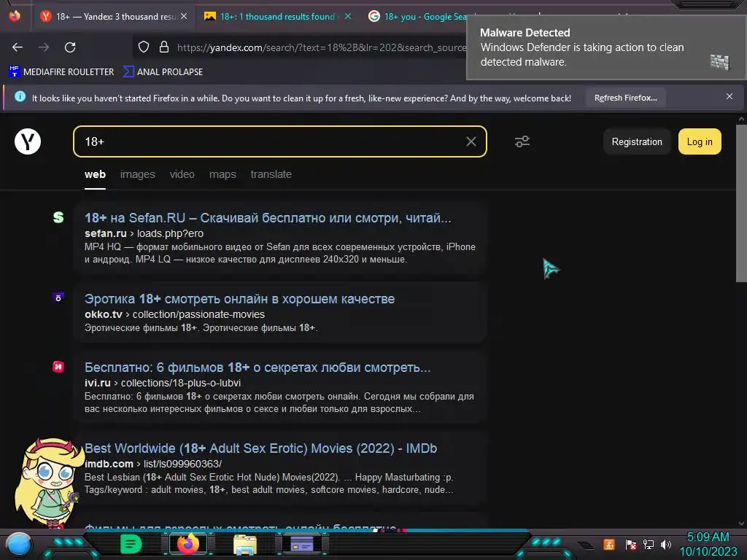747x560 pixels.
Task: Click the scrollbar down arrow
Action: click(741, 523)
